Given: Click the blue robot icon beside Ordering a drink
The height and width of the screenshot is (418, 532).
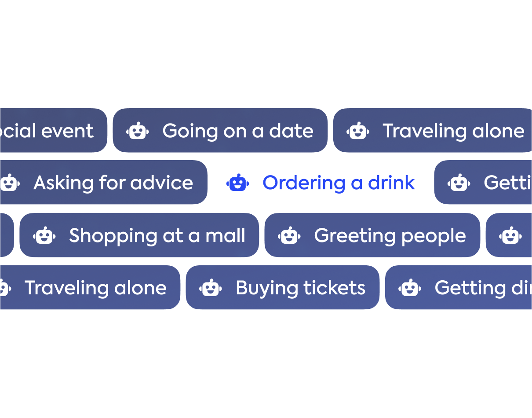Looking at the screenshot, I should pos(238,183).
